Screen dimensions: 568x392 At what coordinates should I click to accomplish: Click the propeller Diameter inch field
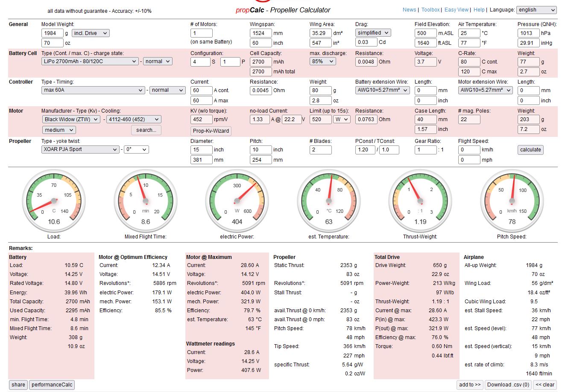point(201,150)
